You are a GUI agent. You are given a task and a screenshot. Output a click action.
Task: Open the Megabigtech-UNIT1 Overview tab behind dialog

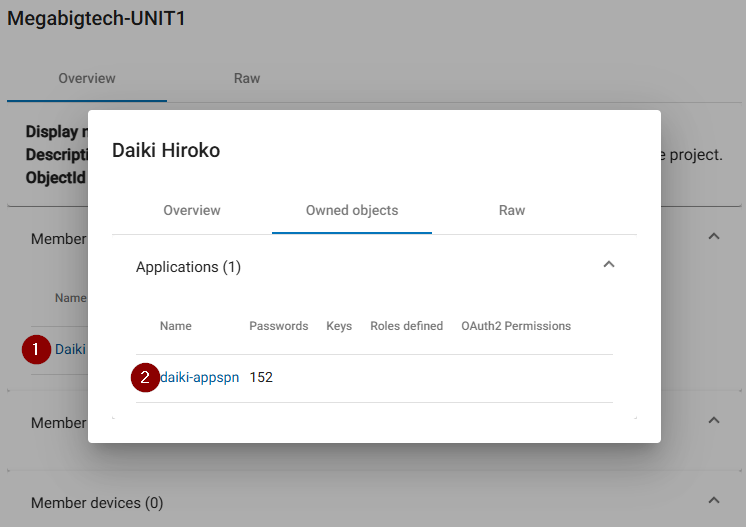[x=87, y=78]
